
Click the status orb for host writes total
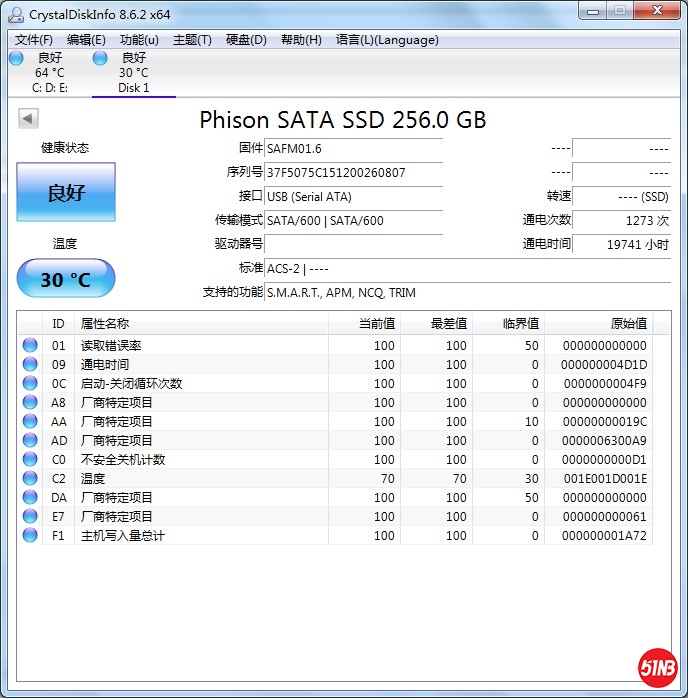coord(30,535)
